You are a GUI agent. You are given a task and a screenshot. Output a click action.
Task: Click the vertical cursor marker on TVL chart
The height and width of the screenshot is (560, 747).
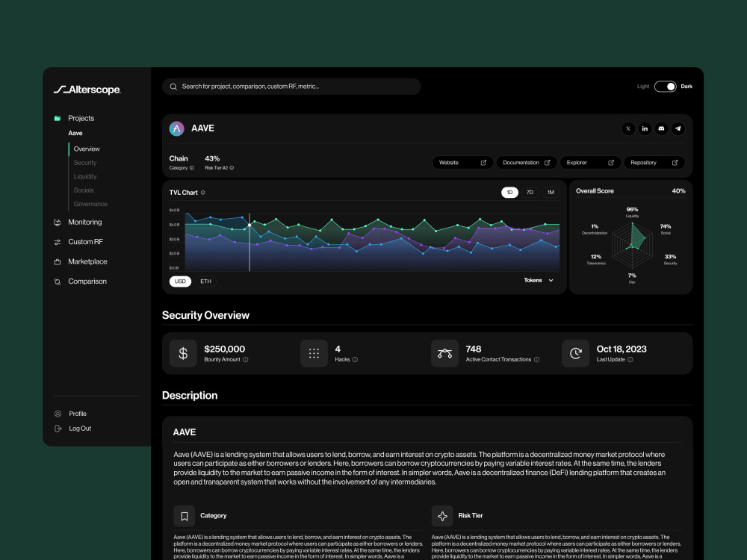pyautogui.click(x=249, y=243)
